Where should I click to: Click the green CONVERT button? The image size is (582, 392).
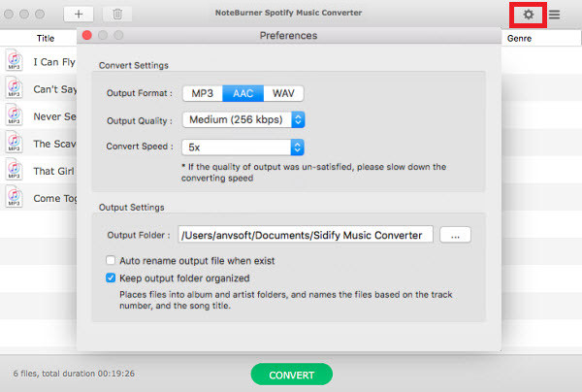pyautogui.click(x=292, y=375)
